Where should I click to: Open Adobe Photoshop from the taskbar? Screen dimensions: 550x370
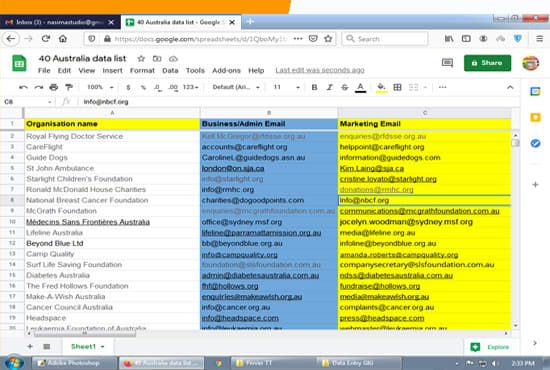click(x=74, y=363)
